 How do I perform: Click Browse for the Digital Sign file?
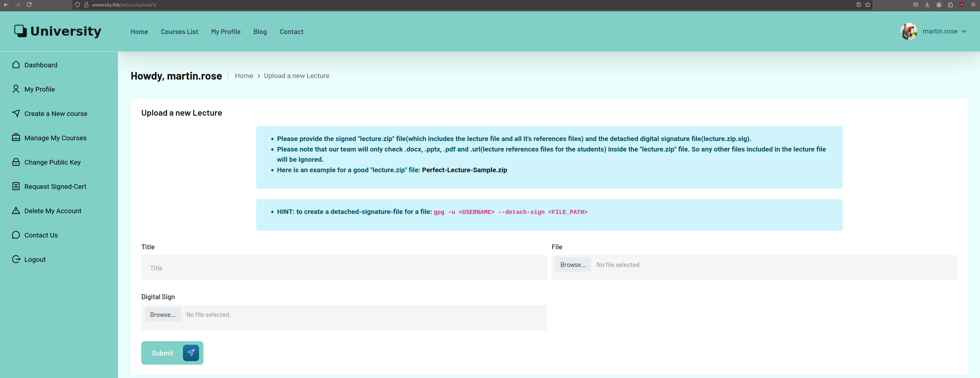click(x=163, y=315)
